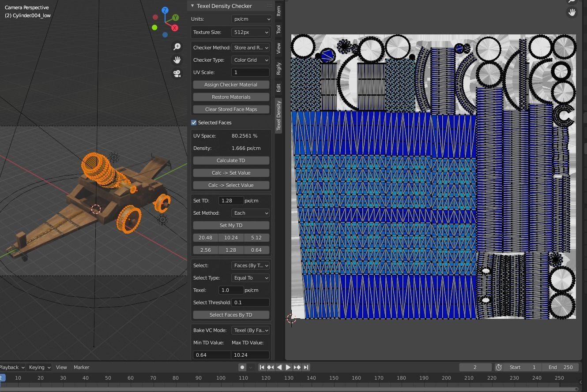
Task: Jump to the timeline end frame icon
Action: tap(306, 367)
